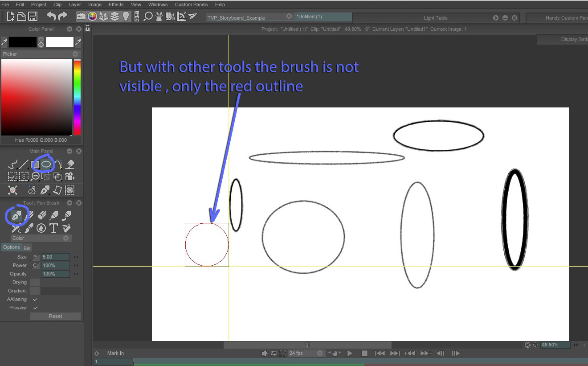The height and width of the screenshot is (366, 588).
Task: Select the Ellipse shape tool
Action: click(x=46, y=164)
